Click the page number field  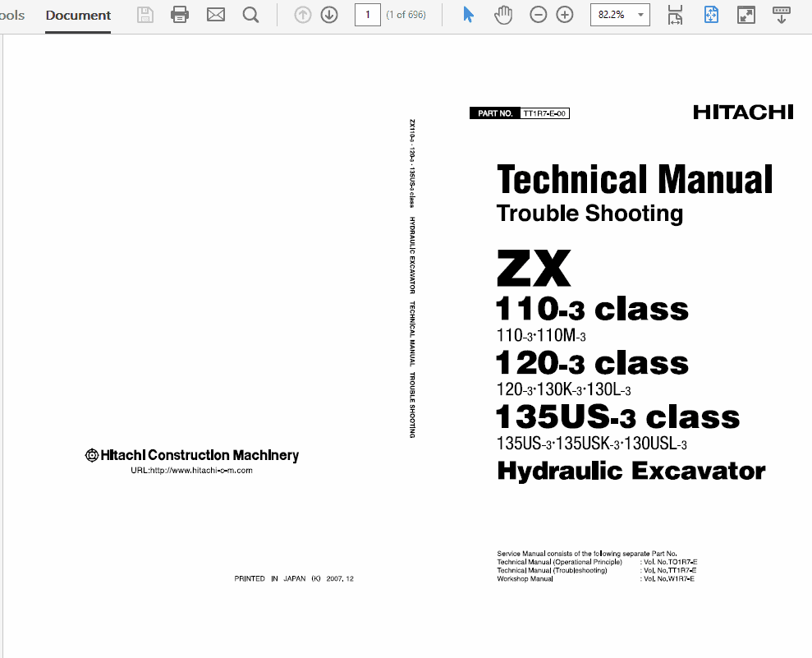click(368, 15)
